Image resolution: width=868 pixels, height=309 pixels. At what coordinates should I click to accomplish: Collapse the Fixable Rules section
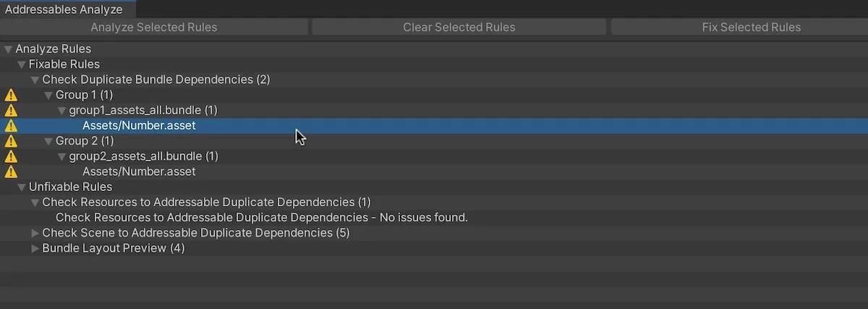click(x=22, y=64)
